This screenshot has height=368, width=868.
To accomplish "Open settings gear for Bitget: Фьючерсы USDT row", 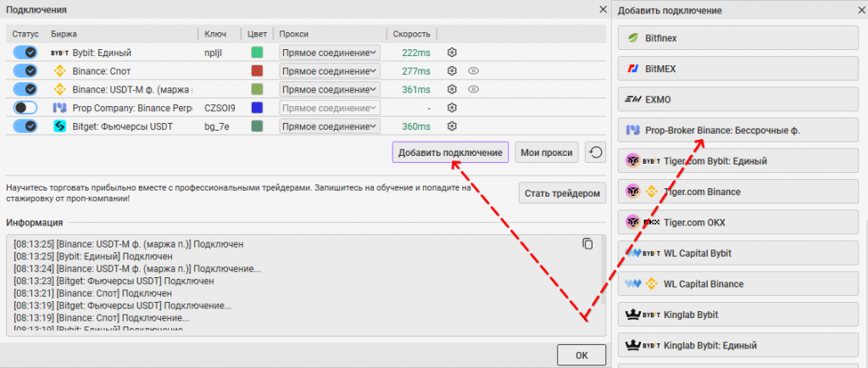I will click(452, 126).
